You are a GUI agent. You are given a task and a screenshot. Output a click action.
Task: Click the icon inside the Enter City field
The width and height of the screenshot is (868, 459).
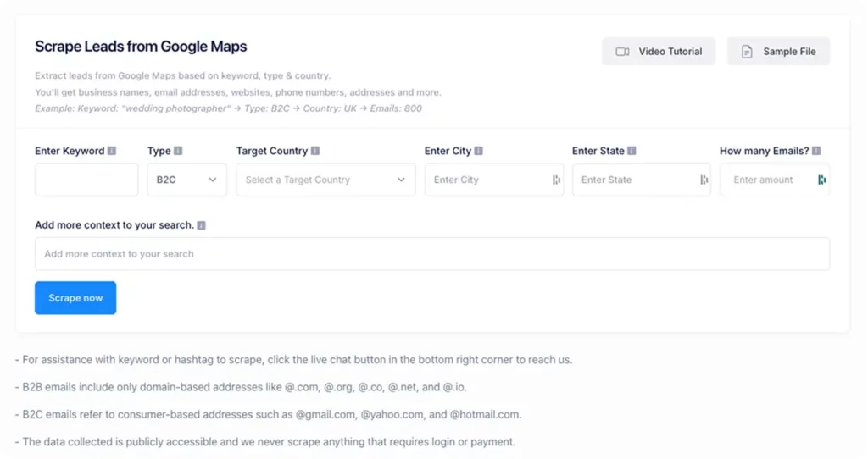coord(556,180)
